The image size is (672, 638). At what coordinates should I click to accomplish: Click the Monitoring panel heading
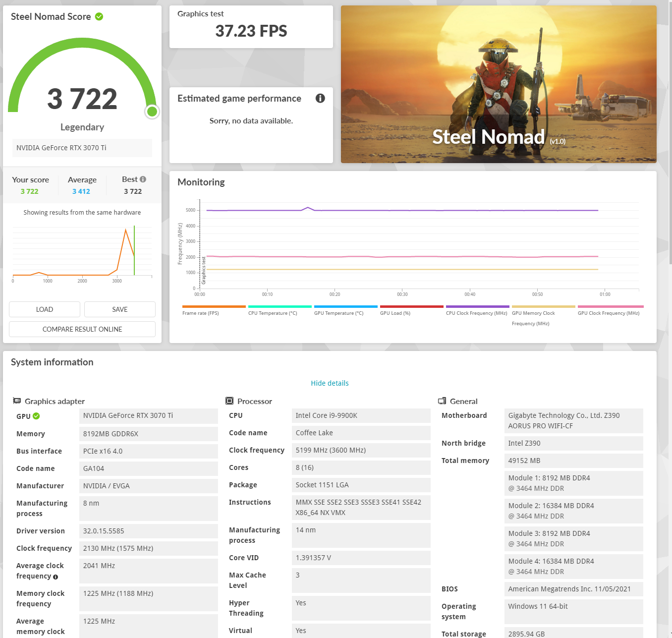coord(201,182)
